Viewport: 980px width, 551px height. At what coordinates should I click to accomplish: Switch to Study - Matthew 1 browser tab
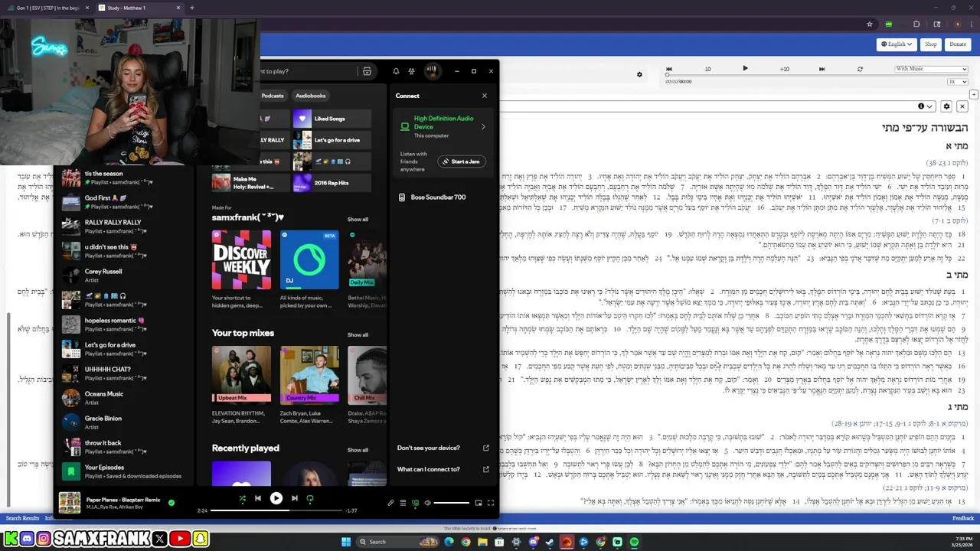point(139,8)
